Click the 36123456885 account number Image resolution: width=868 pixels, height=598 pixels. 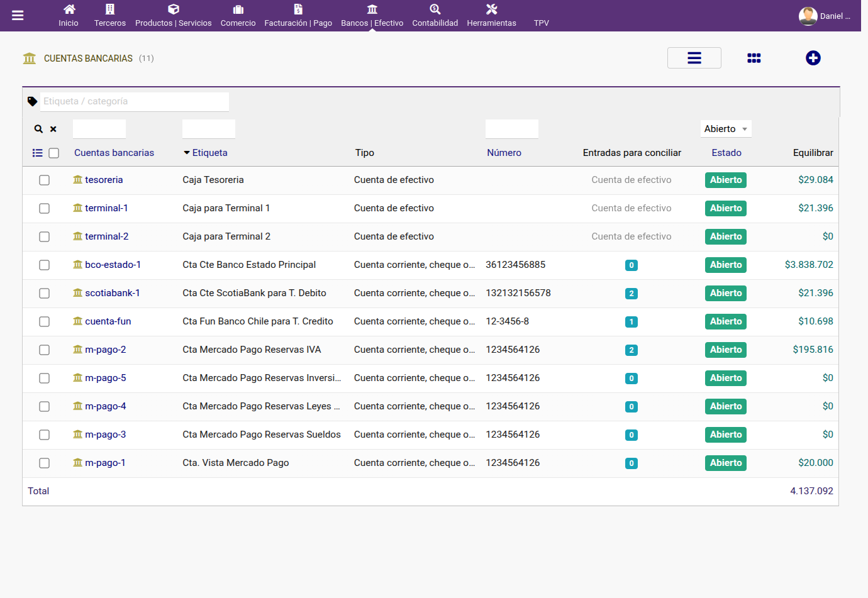coord(516,265)
